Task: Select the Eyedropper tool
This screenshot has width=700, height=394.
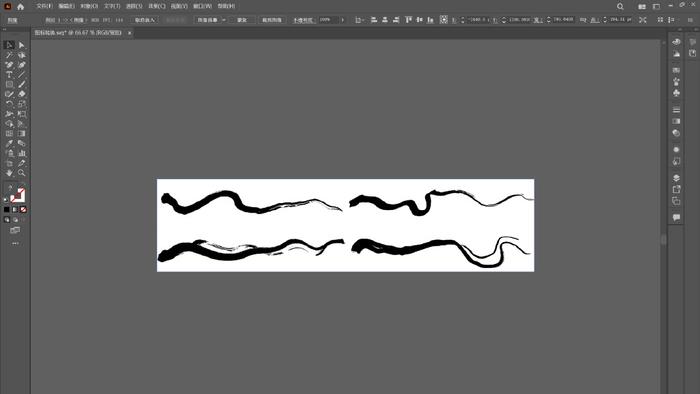Action: tap(9, 143)
